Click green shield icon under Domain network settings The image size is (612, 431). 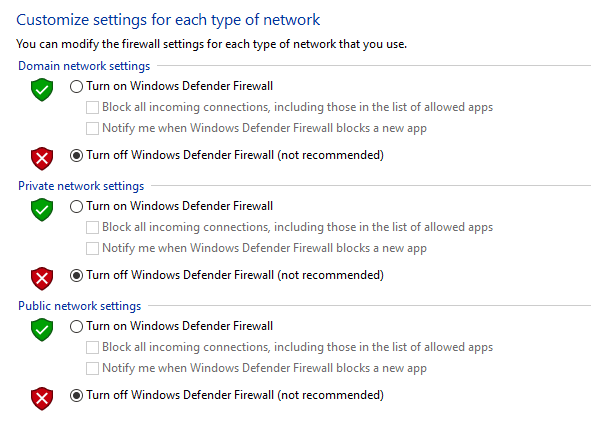41,89
